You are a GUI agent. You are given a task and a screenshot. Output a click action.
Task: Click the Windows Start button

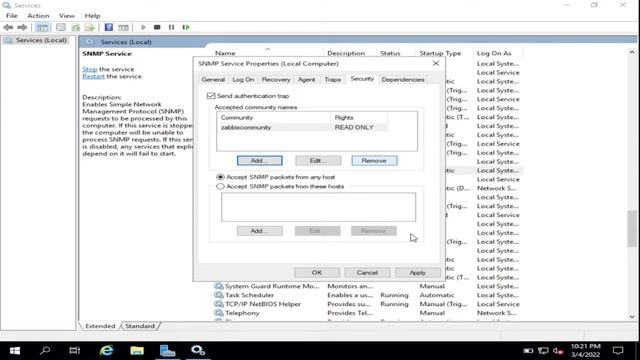(x=15, y=351)
